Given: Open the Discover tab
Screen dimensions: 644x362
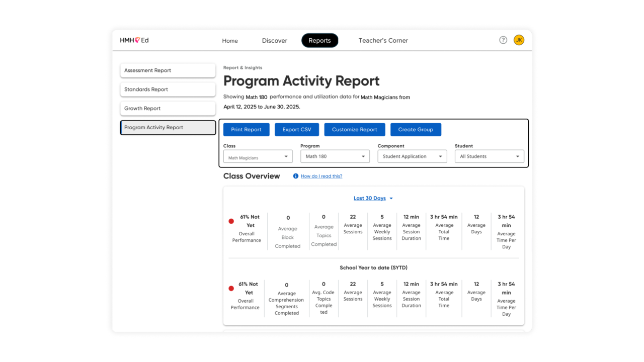Looking at the screenshot, I should (275, 41).
